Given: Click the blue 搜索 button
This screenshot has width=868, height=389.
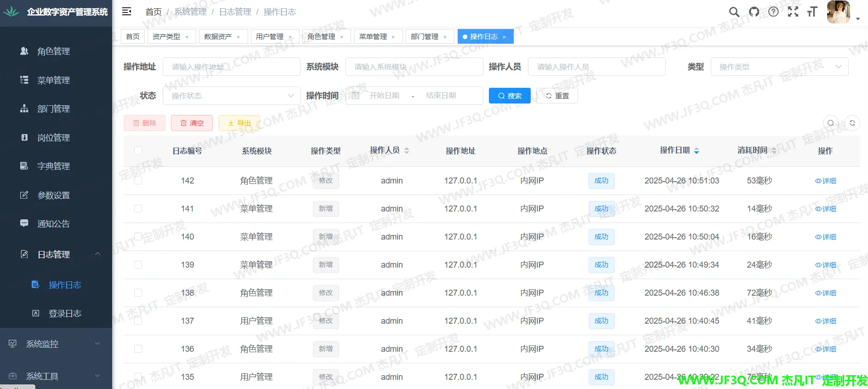Looking at the screenshot, I should pyautogui.click(x=510, y=96).
